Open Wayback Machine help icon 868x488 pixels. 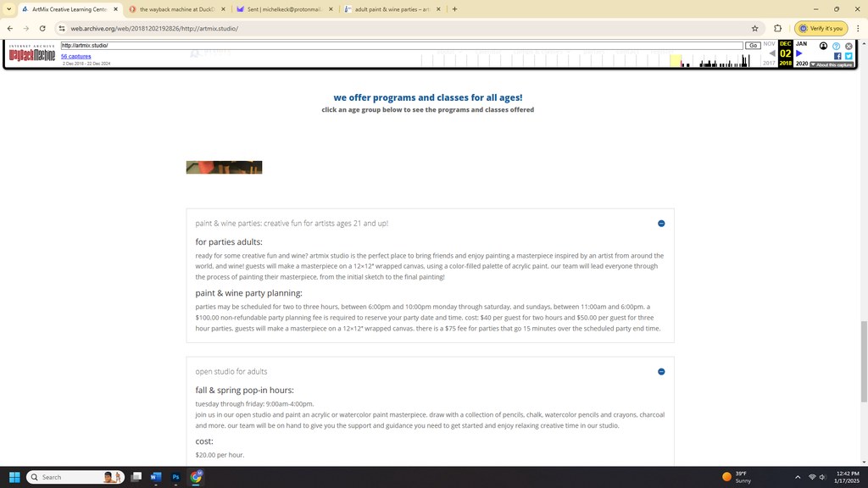click(836, 46)
